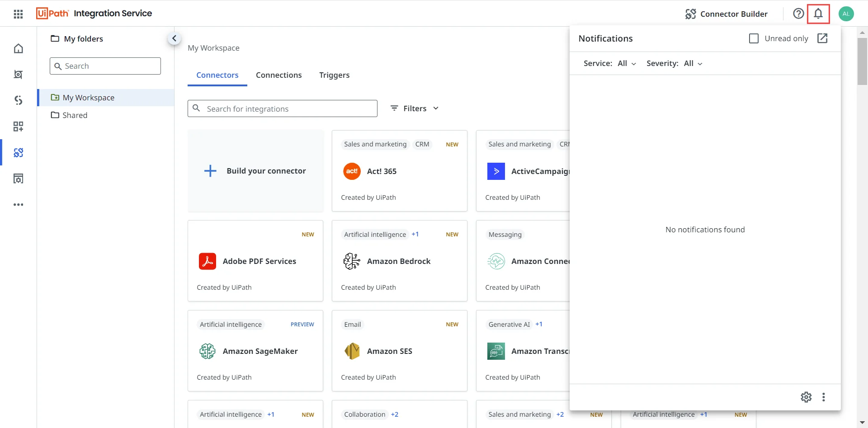Open the app launcher grid icon
Image resolution: width=868 pixels, height=428 pixels.
coord(18,14)
